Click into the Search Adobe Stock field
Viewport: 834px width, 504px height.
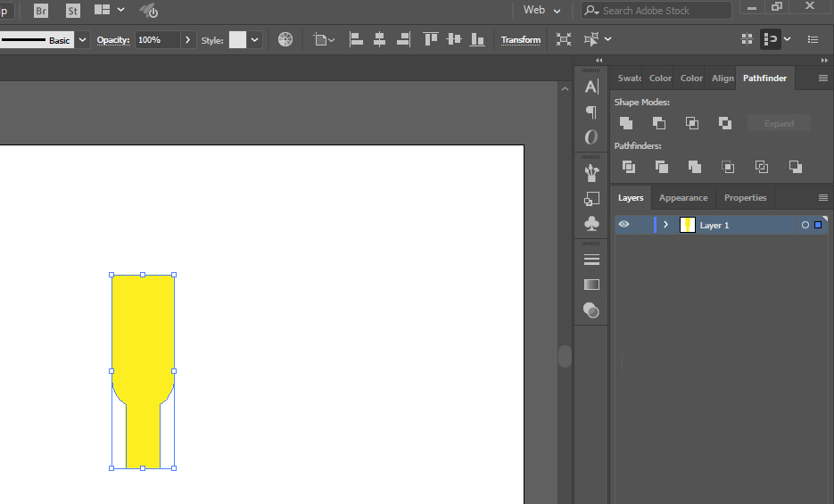pos(656,10)
